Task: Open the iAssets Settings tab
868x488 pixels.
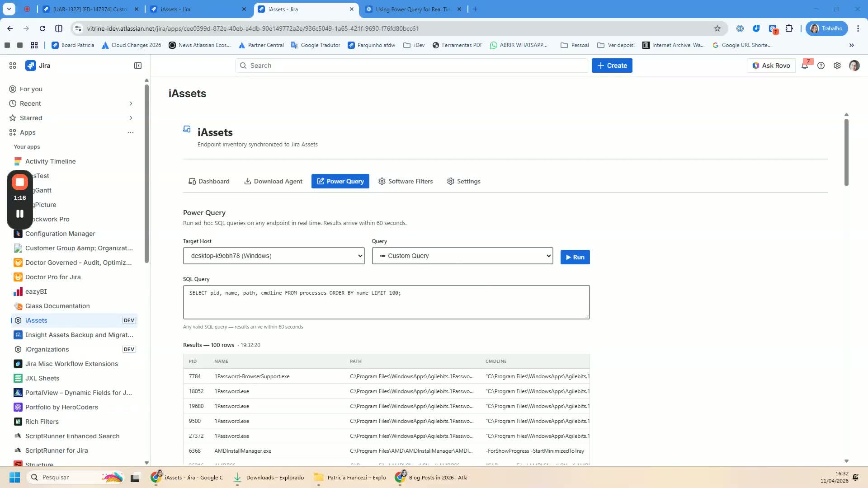Action: point(464,181)
